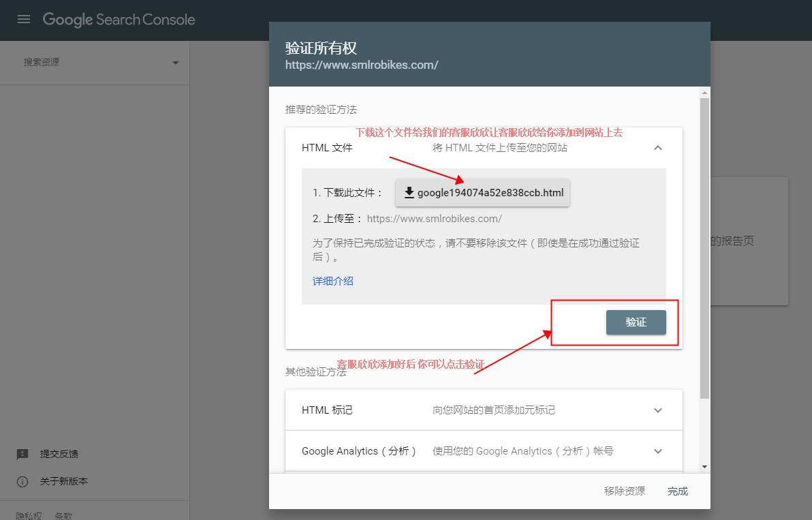Click the Google Search Console logo

click(x=119, y=20)
